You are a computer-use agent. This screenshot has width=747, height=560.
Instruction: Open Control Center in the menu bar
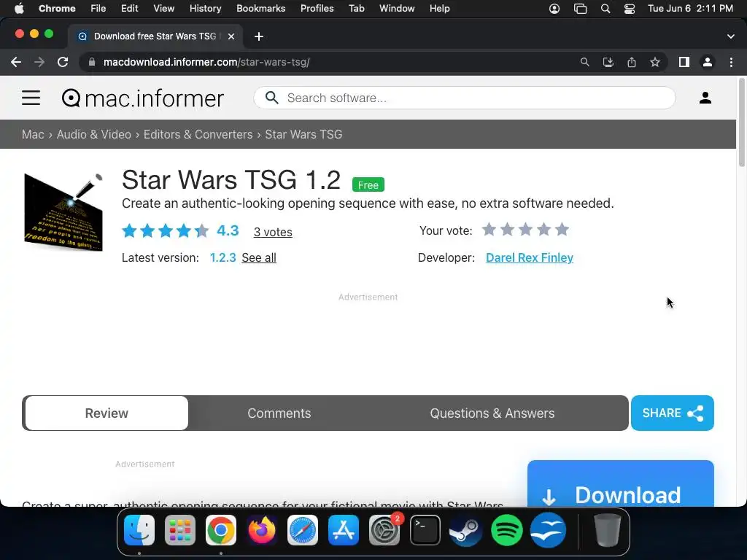coord(630,9)
